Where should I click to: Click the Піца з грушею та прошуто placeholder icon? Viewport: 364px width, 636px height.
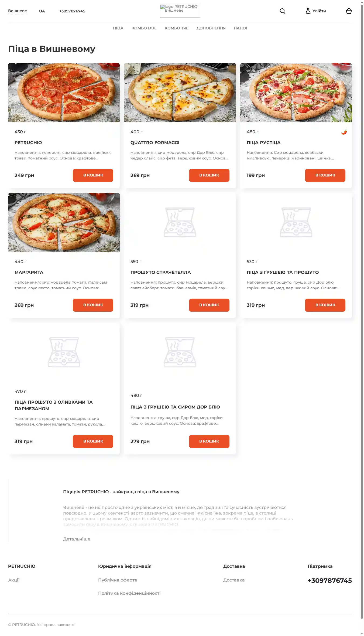click(x=296, y=222)
